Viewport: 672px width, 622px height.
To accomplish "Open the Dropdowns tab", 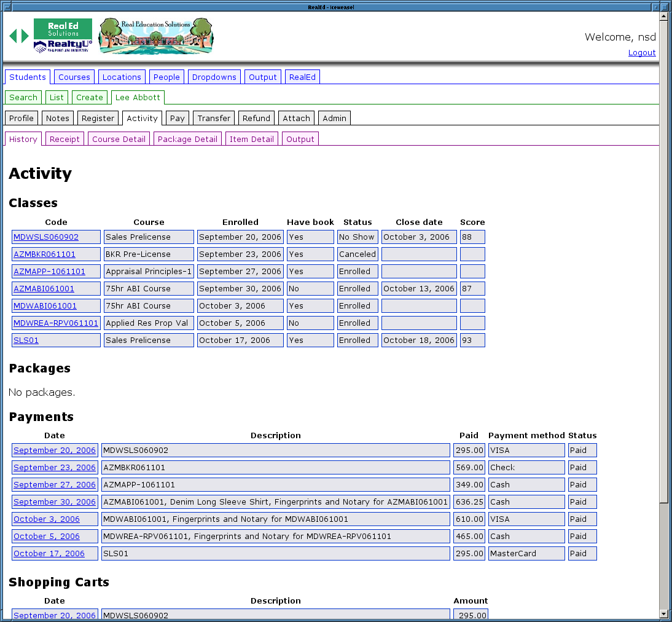I will tap(214, 77).
